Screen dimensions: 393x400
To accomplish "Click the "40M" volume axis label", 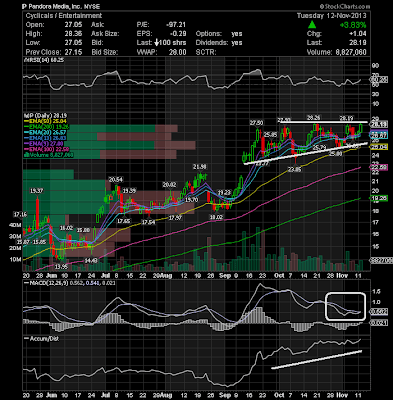I will [x=15, y=225].
